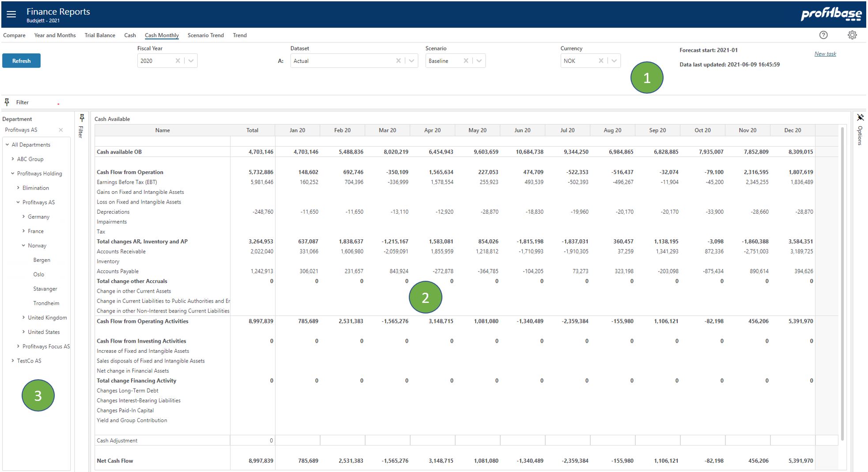Pin the Department filter panel
This screenshot has height=472, width=868.
click(82, 118)
